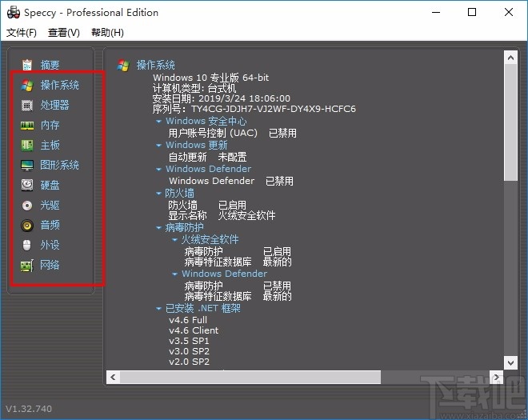Open the 文件(F) menu
The height and width of the screenshot is (420, 528).
click(x=22, y=33)
